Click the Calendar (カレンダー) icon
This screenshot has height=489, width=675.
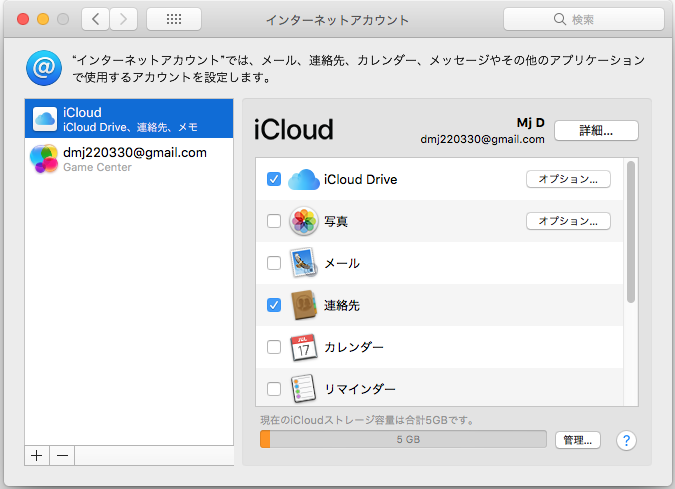pos(303,347)
